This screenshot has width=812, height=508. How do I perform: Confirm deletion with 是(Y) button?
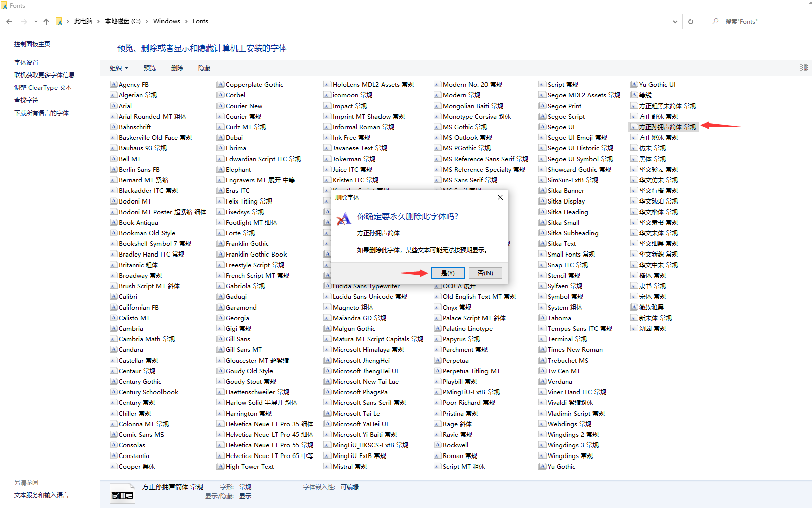[x=448, y=273]
